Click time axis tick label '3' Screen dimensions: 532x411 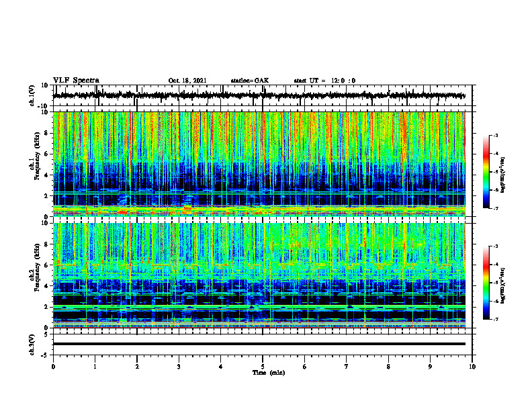179,367
